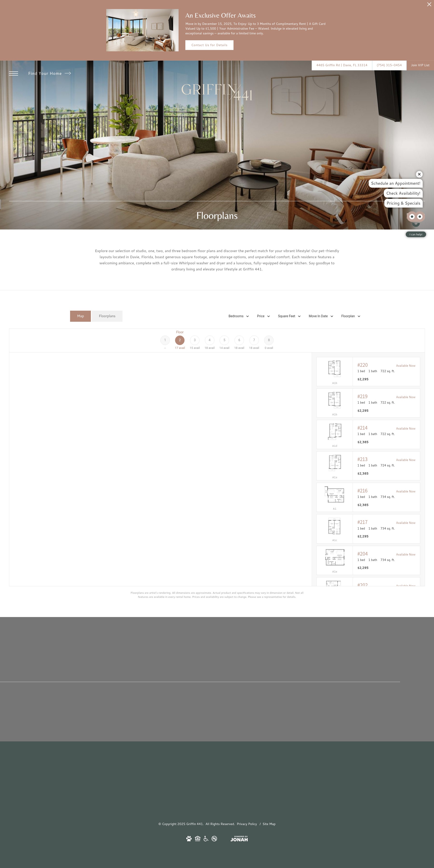Expand the Price filter dropdown
The height and width of the screenshot is (868, 434).
264,316
